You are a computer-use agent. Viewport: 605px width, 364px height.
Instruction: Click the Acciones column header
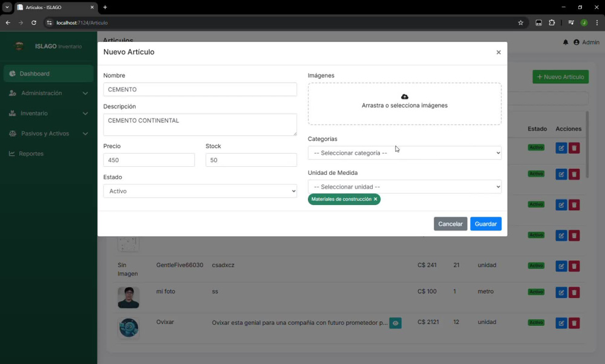[x=568, y=129]
